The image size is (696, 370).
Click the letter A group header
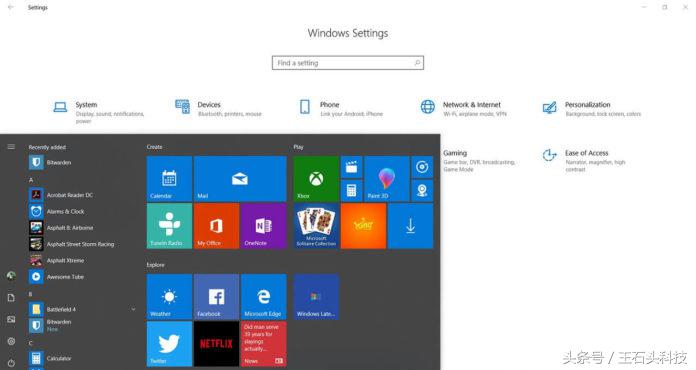(x=31, y=180)
